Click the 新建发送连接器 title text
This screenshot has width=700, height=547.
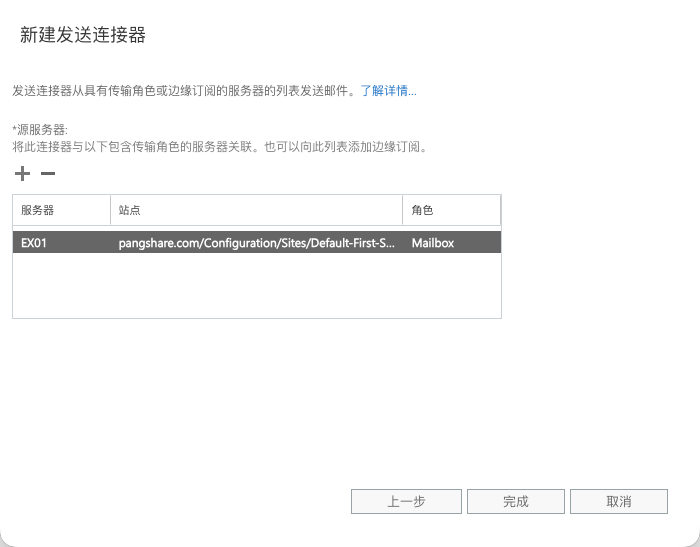click(83, 35)
